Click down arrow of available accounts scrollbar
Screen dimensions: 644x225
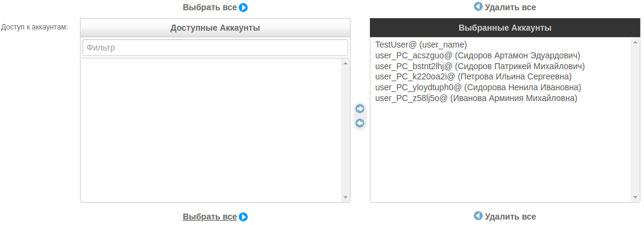coord(345,197)
